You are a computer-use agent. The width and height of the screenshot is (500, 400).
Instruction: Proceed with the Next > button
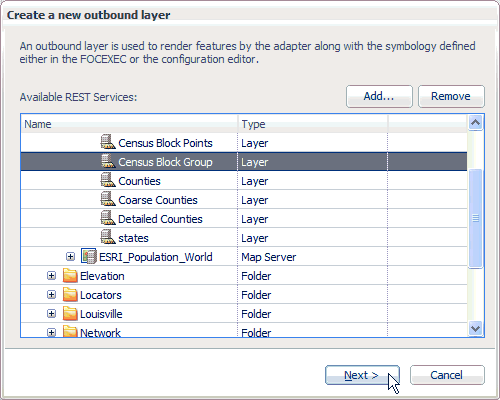362,375
